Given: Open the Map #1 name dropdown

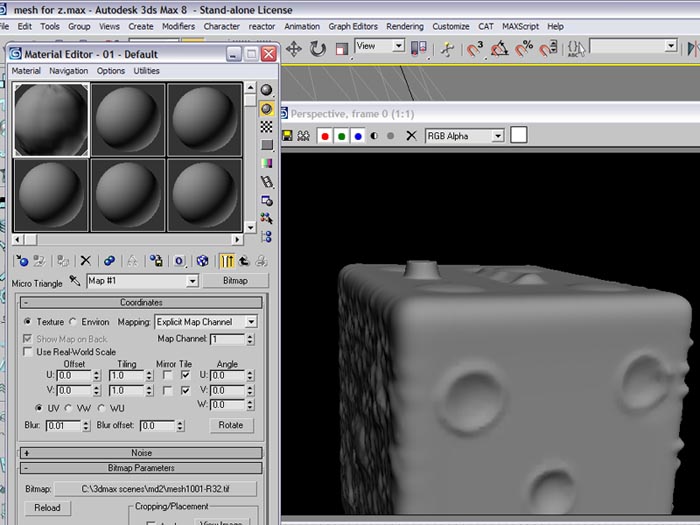Looking at the screenshot, I should click(x=192, y=281).
